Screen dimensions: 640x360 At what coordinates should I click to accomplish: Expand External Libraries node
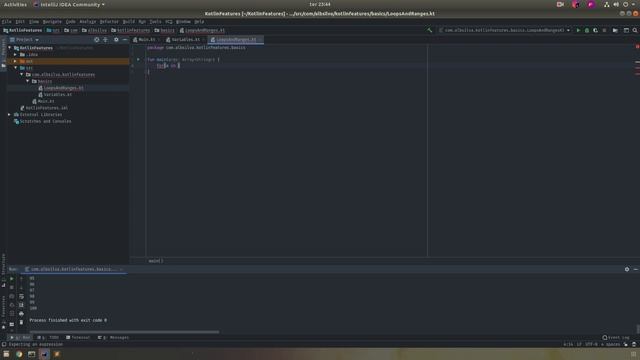[x=9, y=115]
